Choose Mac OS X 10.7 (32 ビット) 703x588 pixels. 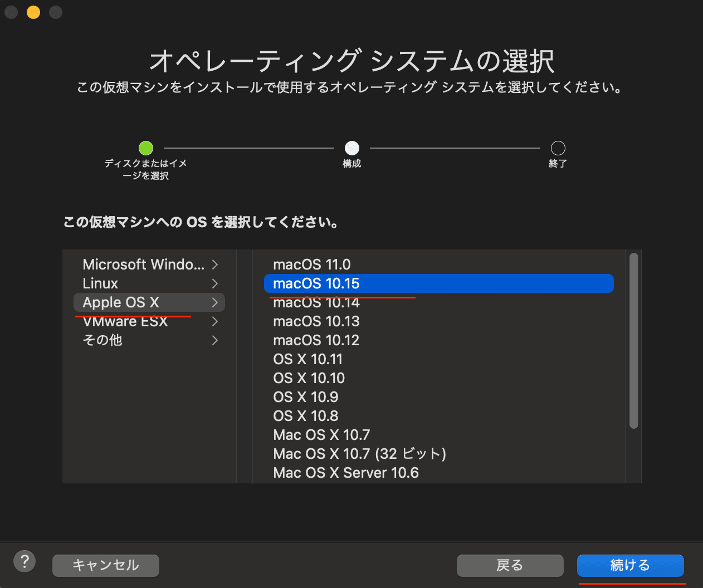tap(359, 454)
